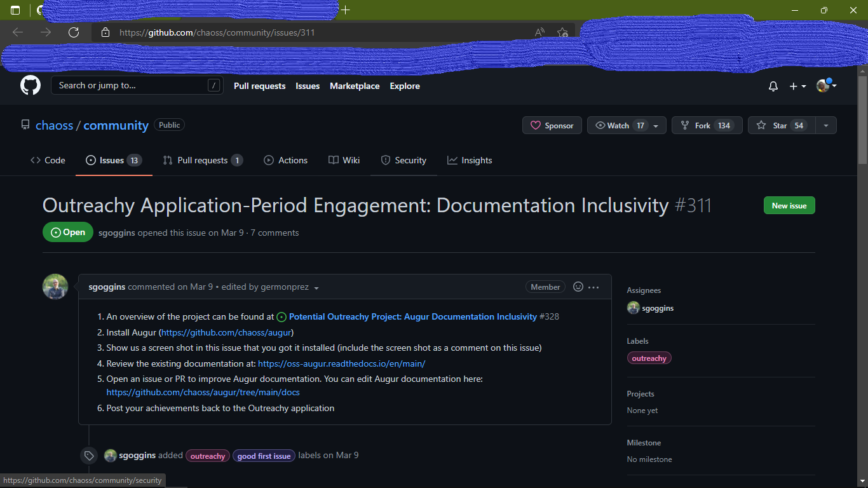This screenshot has height=488, width=868.
Task: Click the read aloud icon in address bar
Action: (539, 32)
